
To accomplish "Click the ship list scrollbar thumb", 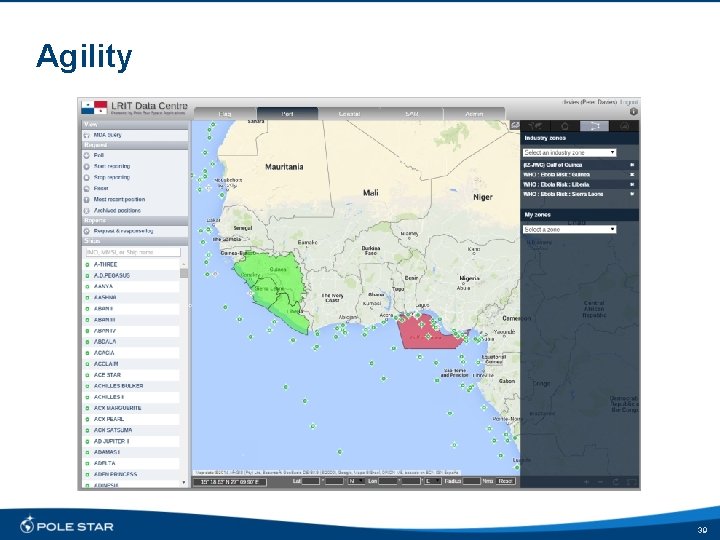I will pos(184,273).
